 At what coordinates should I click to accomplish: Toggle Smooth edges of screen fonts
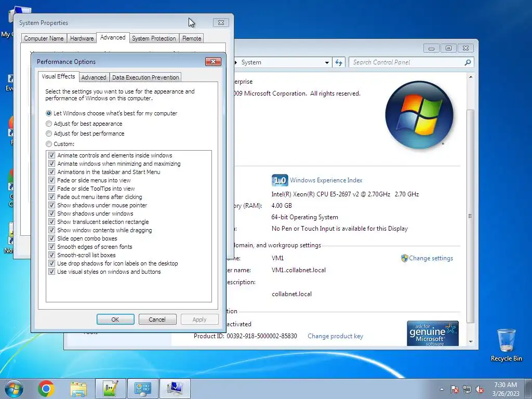coord(51,247)
